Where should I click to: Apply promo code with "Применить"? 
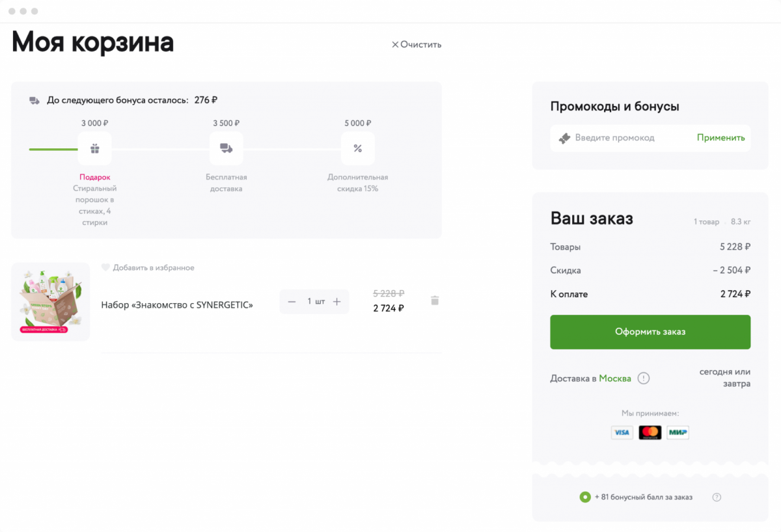click(720, 138)
